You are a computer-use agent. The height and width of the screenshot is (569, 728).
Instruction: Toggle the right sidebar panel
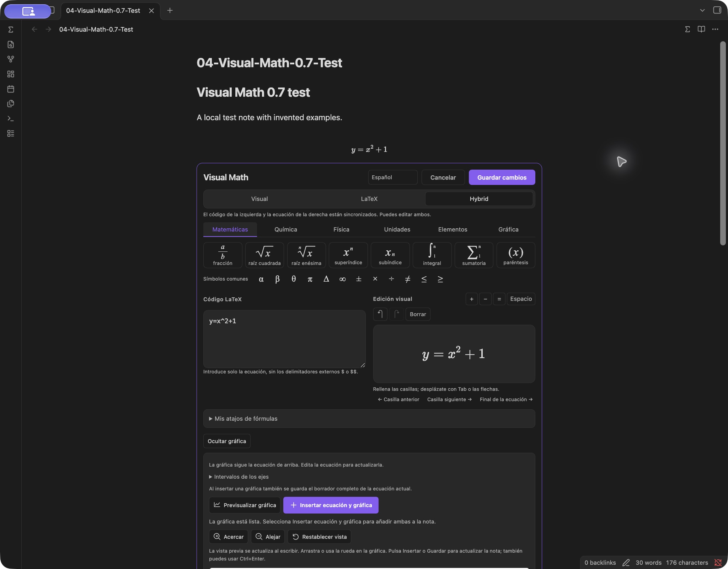click(x=717, y=10)
